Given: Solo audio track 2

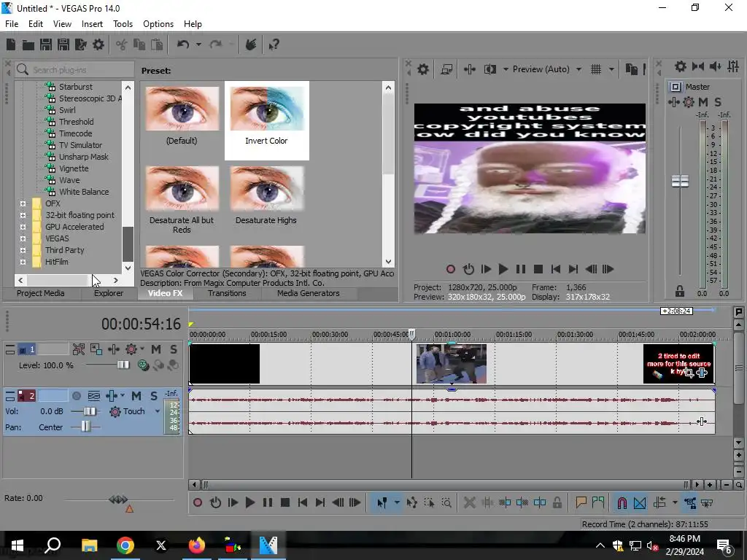Looking at the screenshot, I should (x=153, y=396).
